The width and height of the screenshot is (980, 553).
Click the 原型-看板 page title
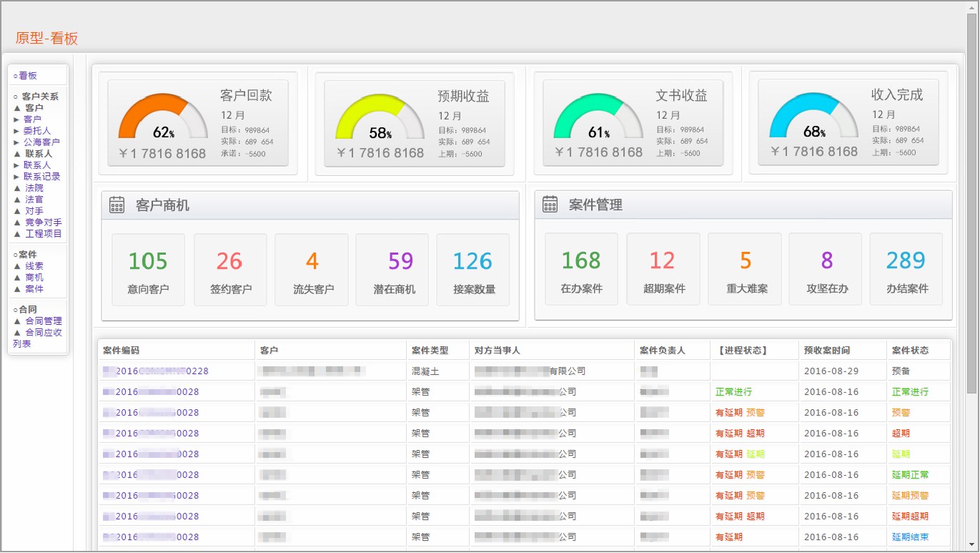click(46, 39)
